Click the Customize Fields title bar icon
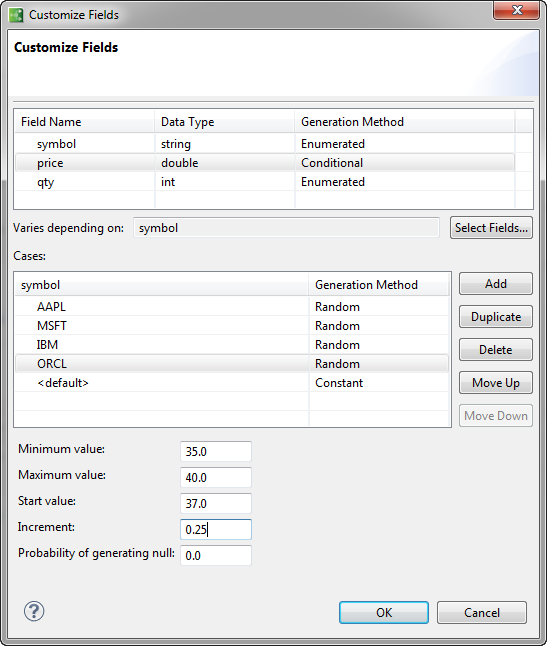This screenshot has height=646, width=547. 16,15
